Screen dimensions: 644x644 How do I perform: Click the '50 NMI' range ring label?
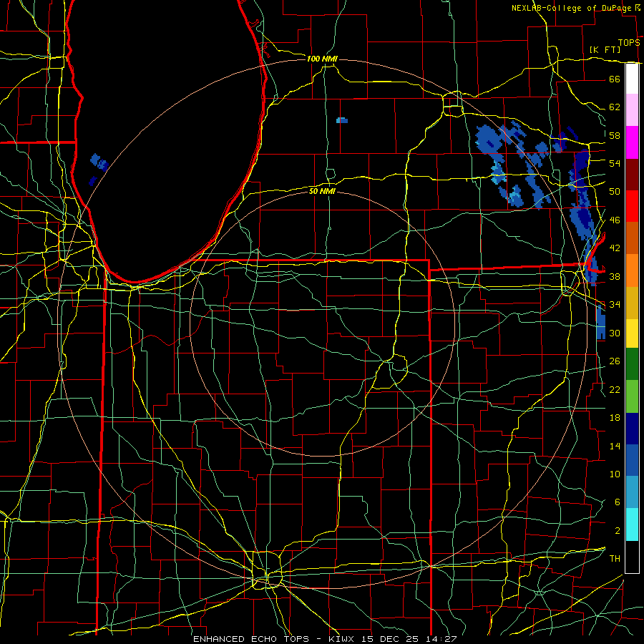322,191
